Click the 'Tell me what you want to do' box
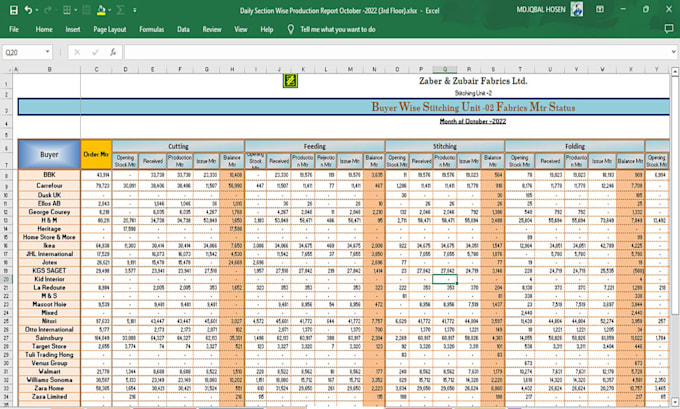The width and height of the screenshot is (680, 409). [338, 29]
